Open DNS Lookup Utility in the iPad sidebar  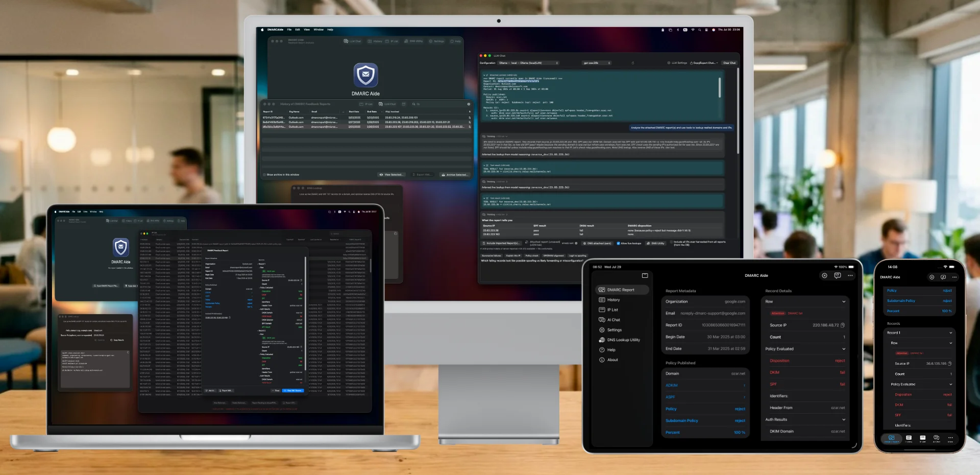click(619, 340)
